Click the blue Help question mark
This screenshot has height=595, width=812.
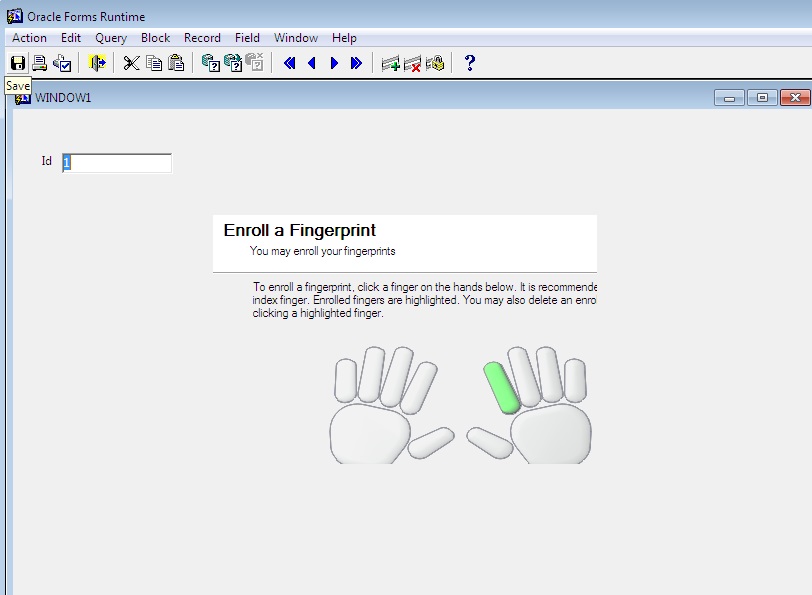click(x=469, y=63)
